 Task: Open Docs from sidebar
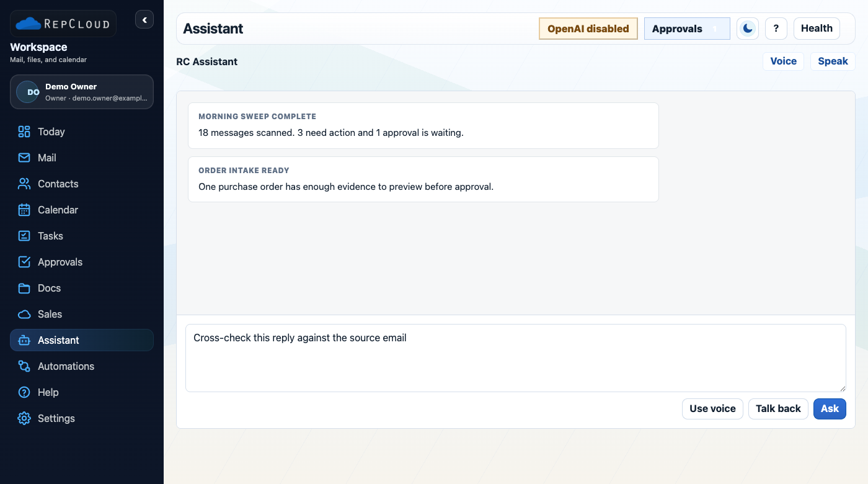click(x=82, y=288)
